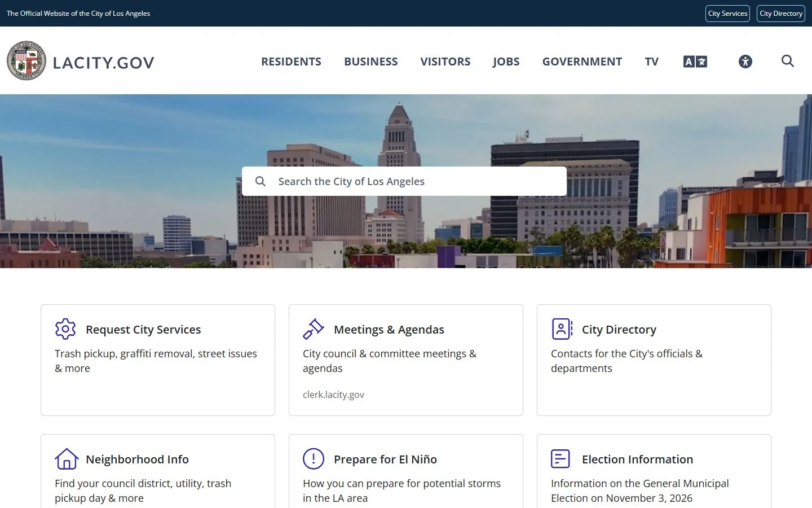Open the GOVERNMENT menu

[582, 62]
